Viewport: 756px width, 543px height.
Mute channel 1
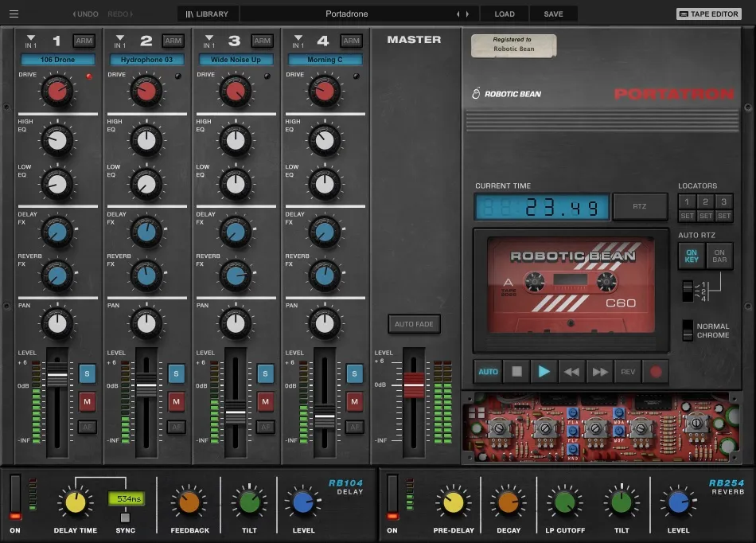[87, 401]
